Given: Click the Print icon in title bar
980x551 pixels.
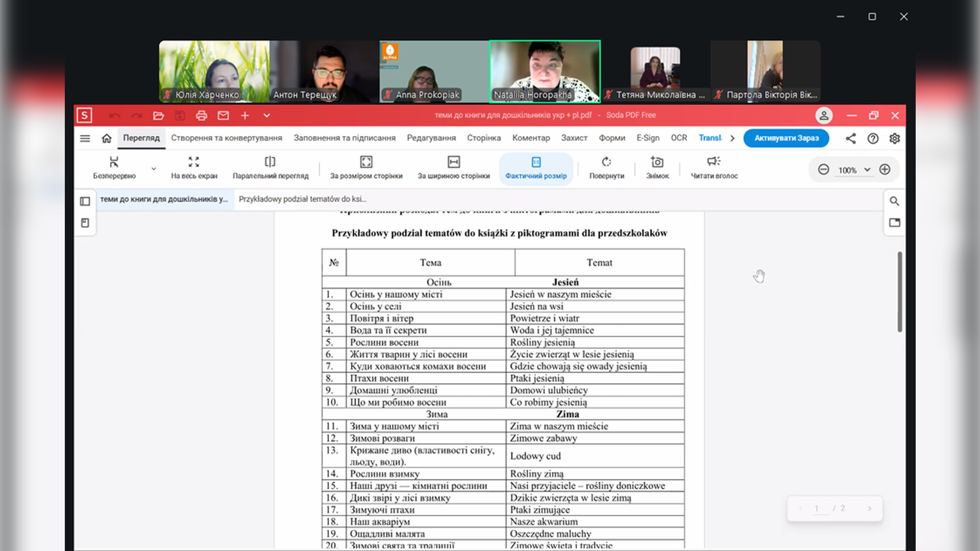Looking at the screenshot, I should point(201,116).
